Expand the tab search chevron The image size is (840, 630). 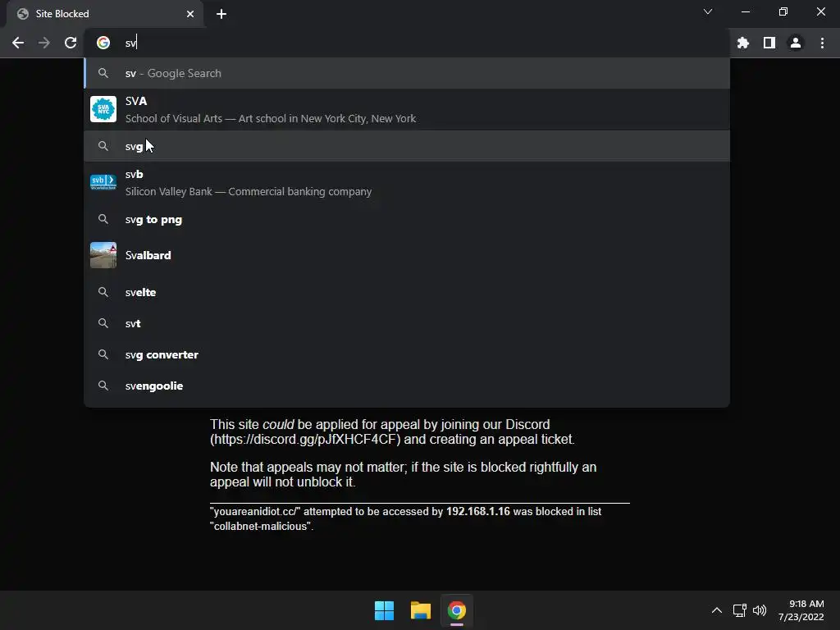coord(708,11)
